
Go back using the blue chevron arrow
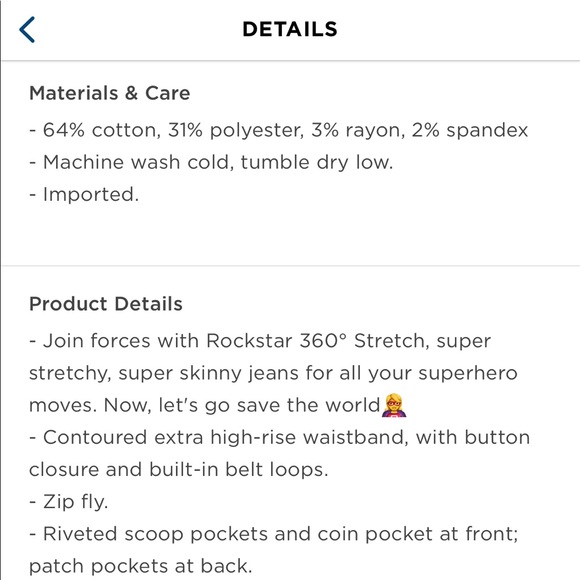27,30
